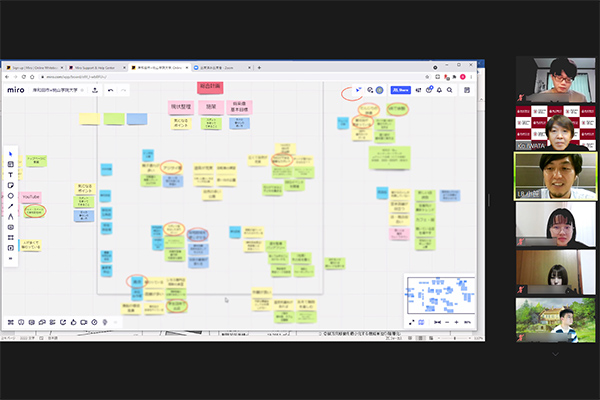The width and height of the screenshot is (600, 400).
Task: Switch to the Miro Support & Help Center tab
Action: 96,68
